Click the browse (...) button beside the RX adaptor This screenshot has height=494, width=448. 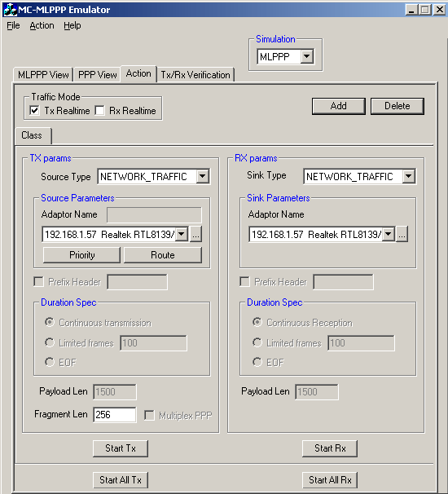[402, 235]
